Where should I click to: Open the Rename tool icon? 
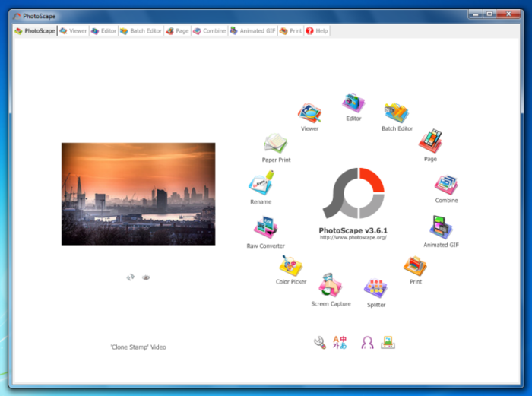pos(261,183)
